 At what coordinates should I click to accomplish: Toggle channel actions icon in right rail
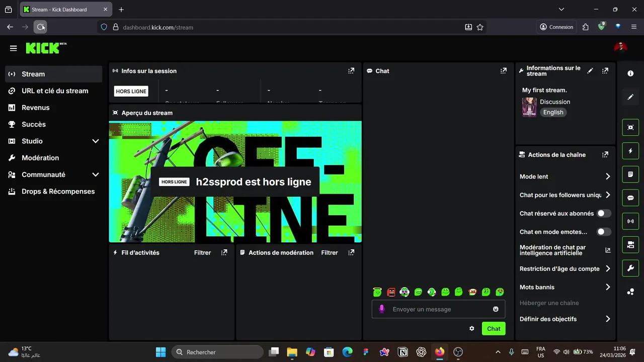(630, 245)
